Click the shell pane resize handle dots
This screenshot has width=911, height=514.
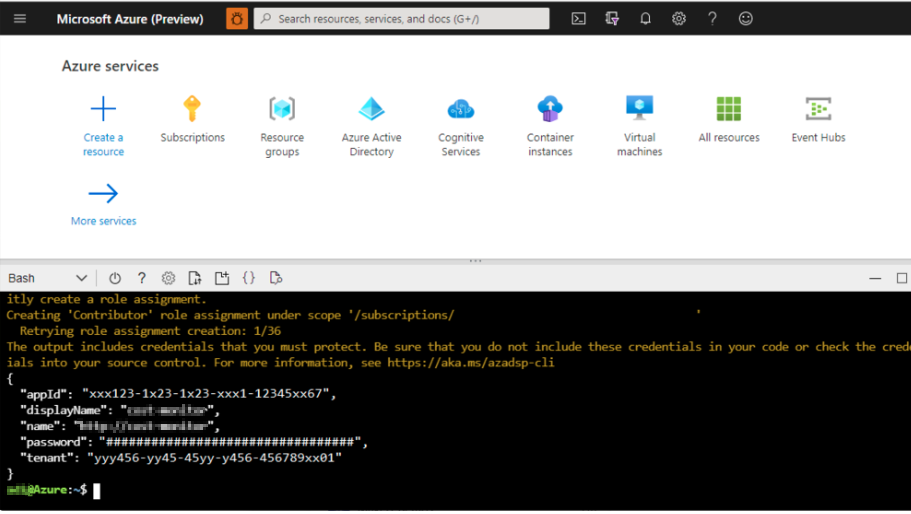coord(475,261)
